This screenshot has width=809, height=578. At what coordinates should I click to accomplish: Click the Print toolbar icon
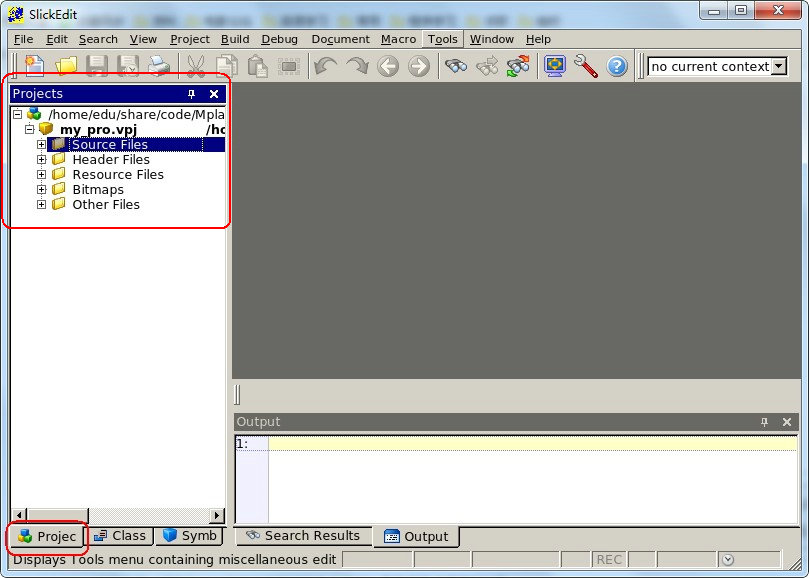click(x=158, y=66)
